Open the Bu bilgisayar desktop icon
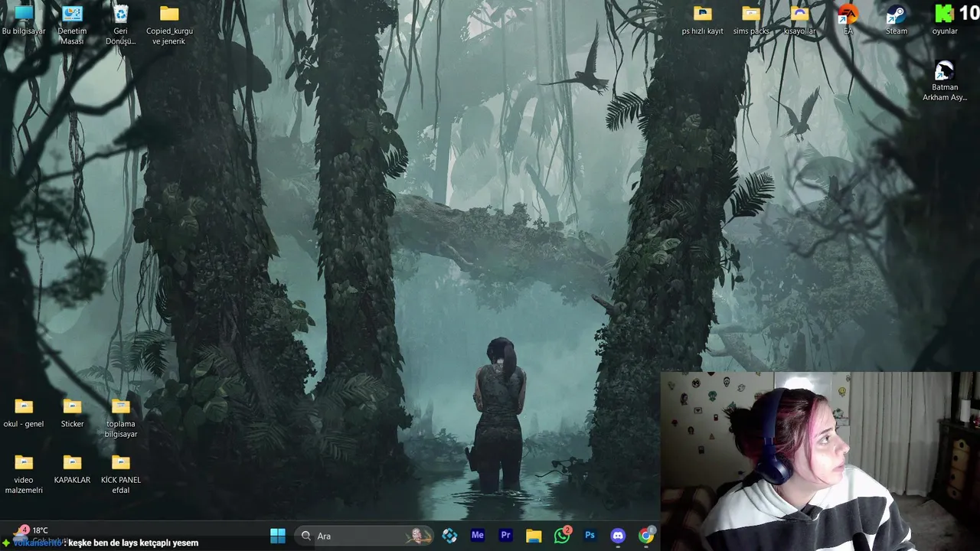Screen dimensions: 980x551 [x=24, y=21]
